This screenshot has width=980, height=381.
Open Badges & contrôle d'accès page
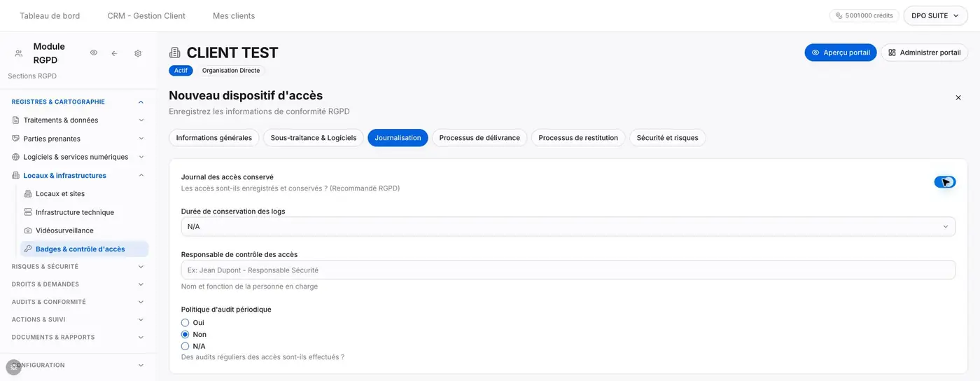point(84,249)
